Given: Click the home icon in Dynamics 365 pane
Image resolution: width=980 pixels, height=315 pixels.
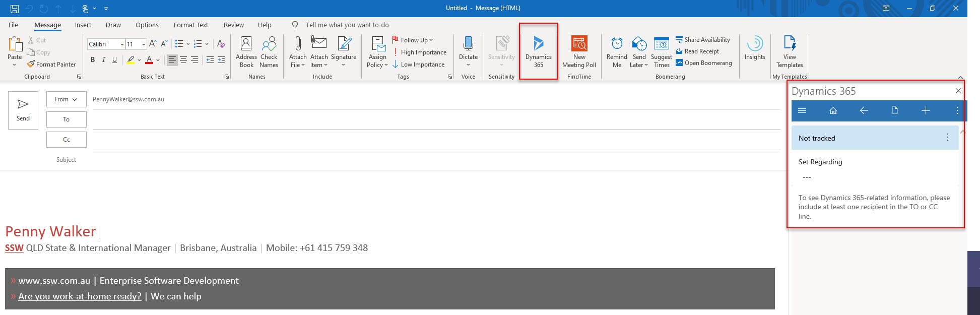Looking at the screenshot, I should coord(833,111).
